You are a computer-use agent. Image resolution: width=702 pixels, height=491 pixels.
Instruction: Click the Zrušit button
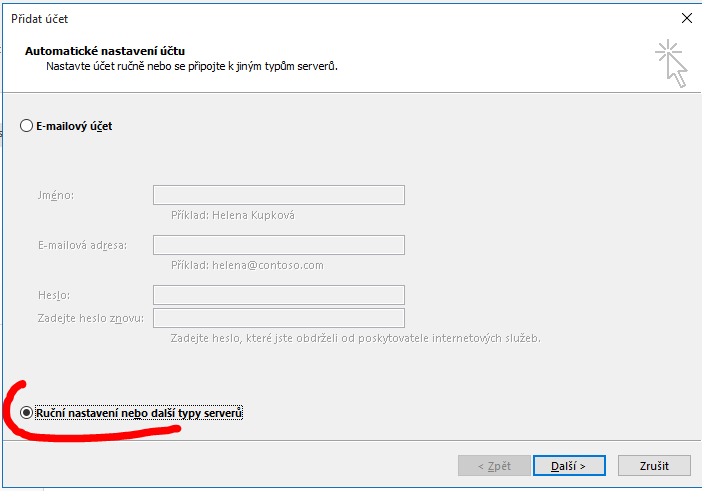[654, 466]
